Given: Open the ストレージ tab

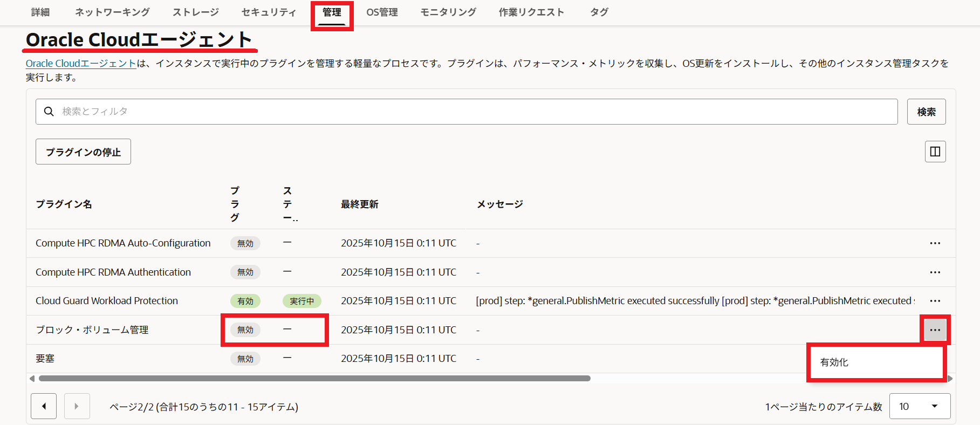Looking at the screenshot, I should tap(196, 12).
